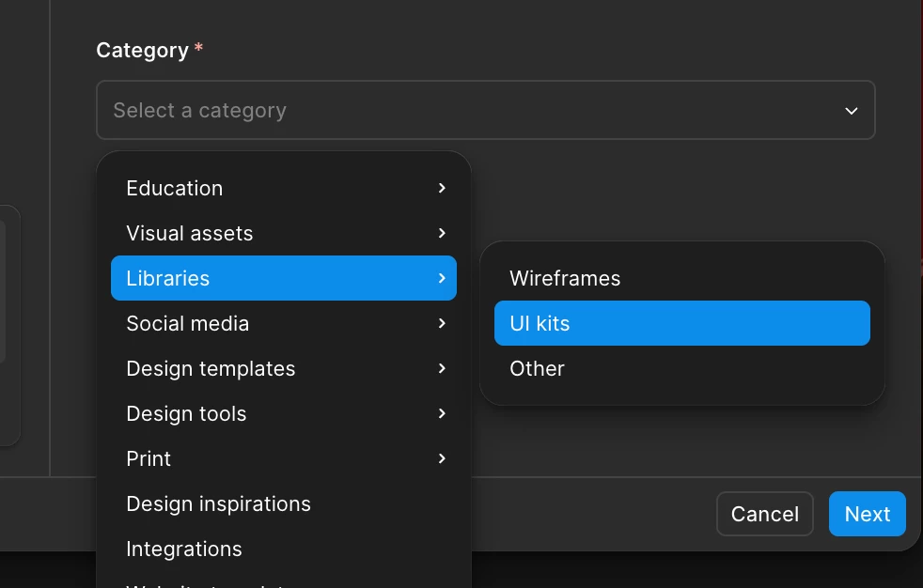Select the Visual assets category
This screenshot has height=588, width=923.
[190, 233]
